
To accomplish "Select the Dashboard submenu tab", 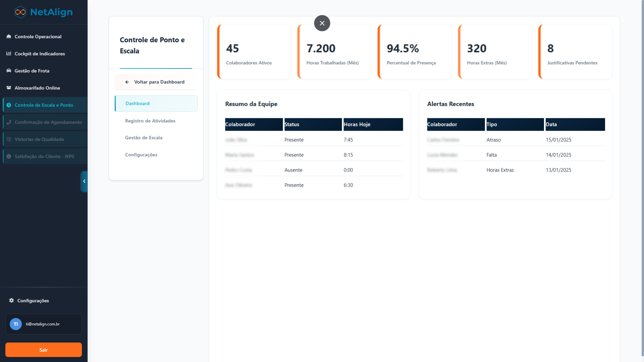I will tap(156, 104).
